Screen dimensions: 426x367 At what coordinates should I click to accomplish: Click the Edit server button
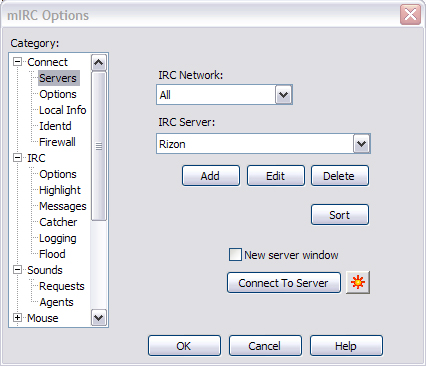click(276, 176)
